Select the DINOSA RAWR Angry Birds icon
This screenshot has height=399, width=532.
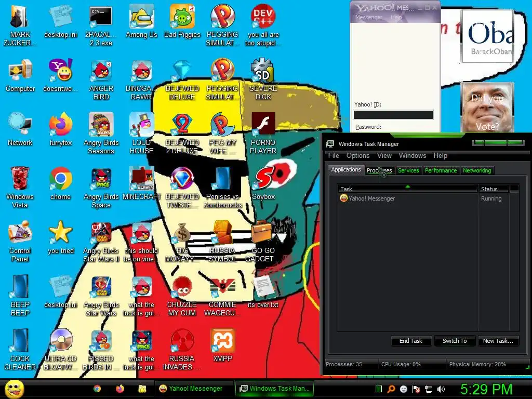(x=141, y=79)
